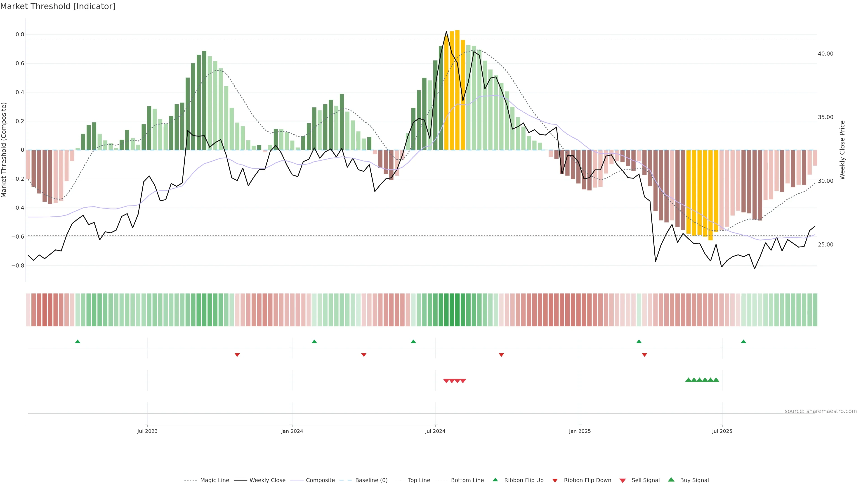Toggle Baseline (0) legend entry
The image size is (868, 488).
(371, 480)
